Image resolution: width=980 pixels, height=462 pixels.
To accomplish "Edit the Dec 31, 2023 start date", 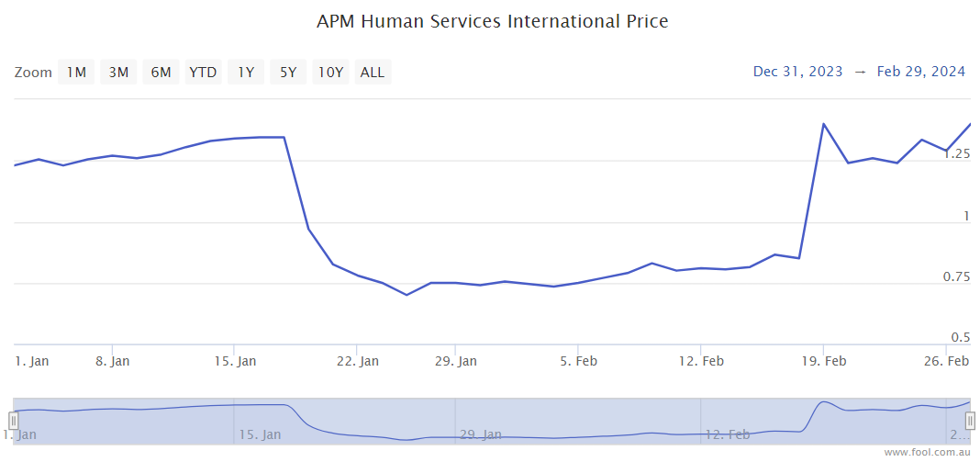I will (797, 72).
